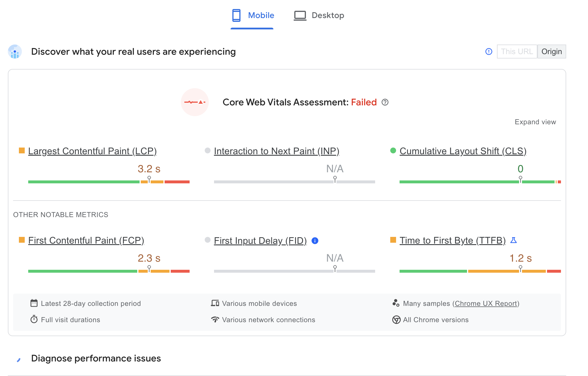The height and width of the screenshot is (376, 588).
Task: Click the Various network connections text
Action: [x=268, y=320]
